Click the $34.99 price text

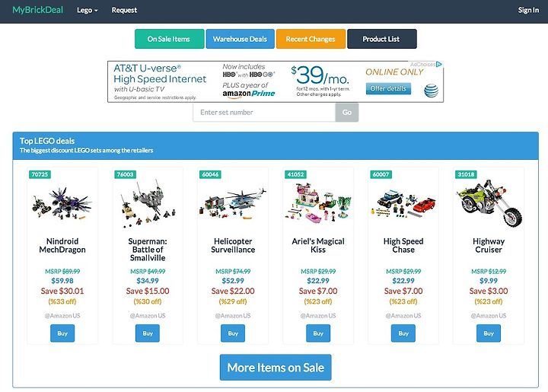[148, 281]
